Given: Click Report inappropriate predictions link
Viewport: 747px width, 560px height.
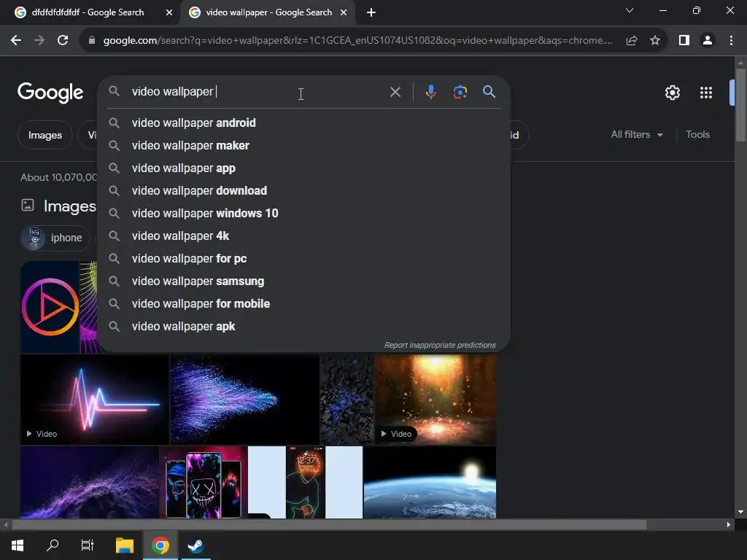Looking at the screenshot, I should tap(440, 345).
